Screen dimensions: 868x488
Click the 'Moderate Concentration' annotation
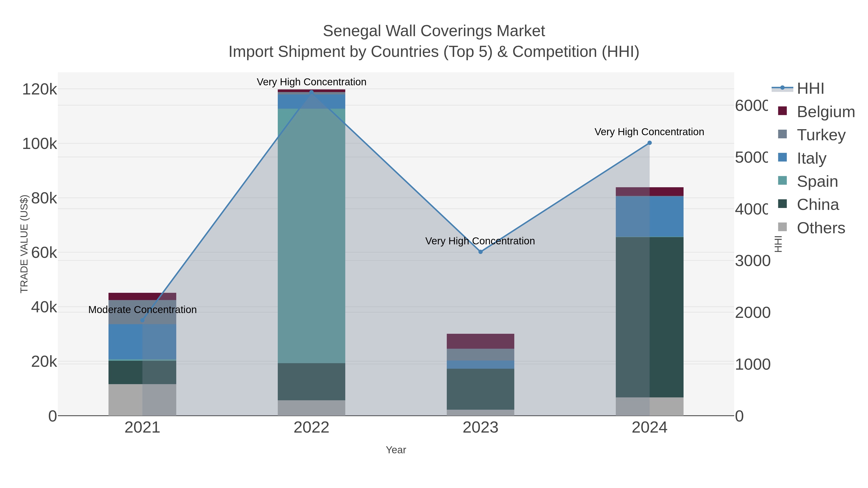click(x=142, y=309)
